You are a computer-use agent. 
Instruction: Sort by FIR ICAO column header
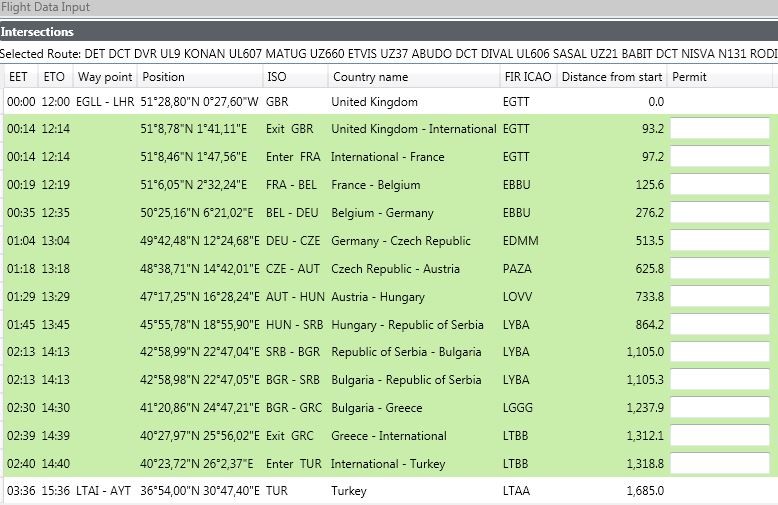pyautogui.click(x=527, y=77)
